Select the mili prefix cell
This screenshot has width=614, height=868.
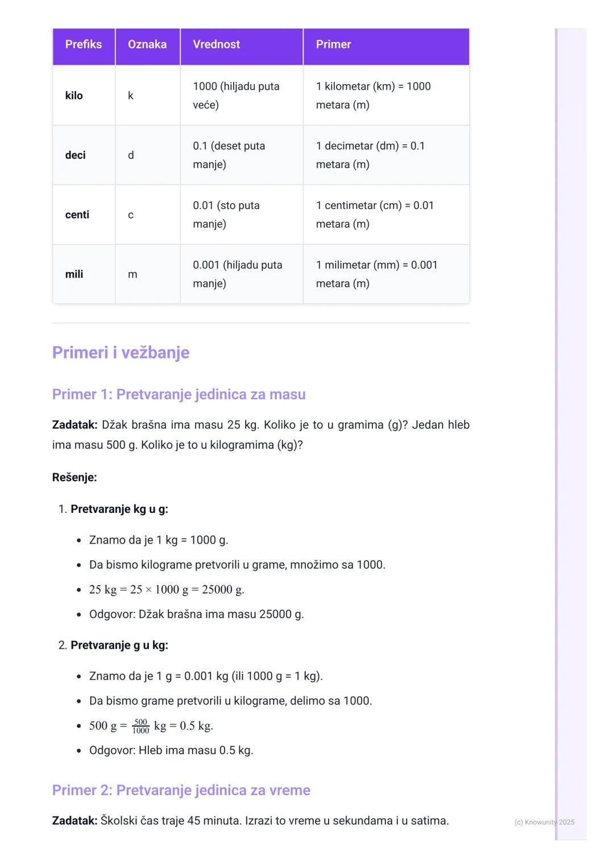tap(74, 274)
